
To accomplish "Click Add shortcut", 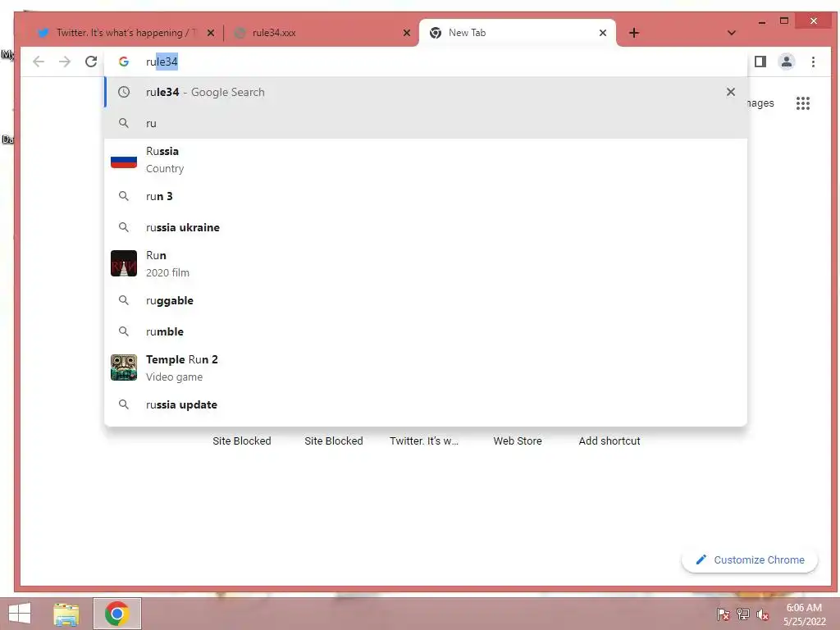I will point(609,441).
